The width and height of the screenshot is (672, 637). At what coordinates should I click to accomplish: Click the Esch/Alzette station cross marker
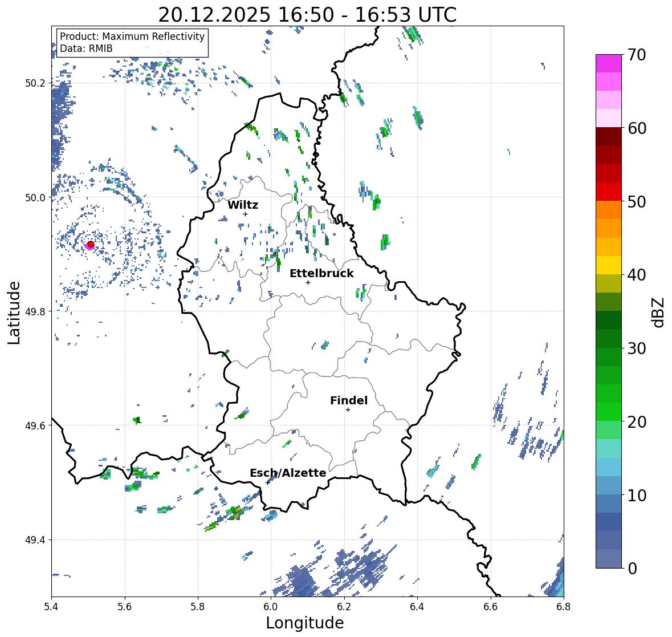tap(268, 482)
